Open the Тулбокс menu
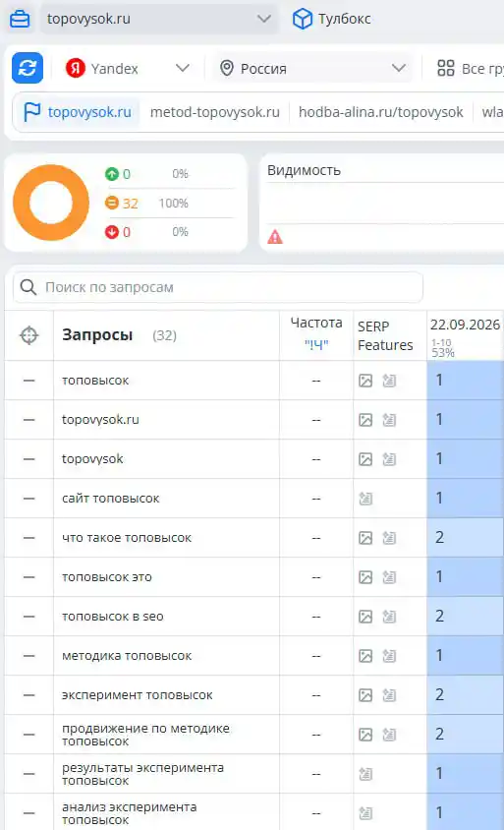 click(332, 19)
